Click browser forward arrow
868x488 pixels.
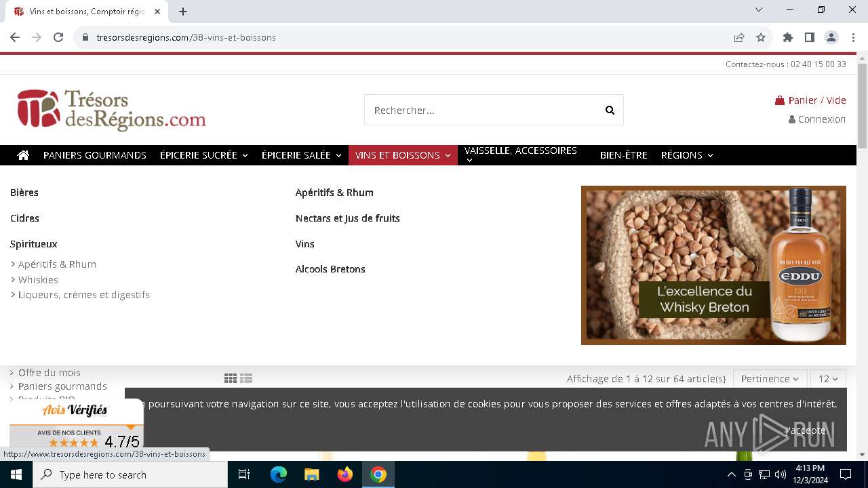point(37,37)
